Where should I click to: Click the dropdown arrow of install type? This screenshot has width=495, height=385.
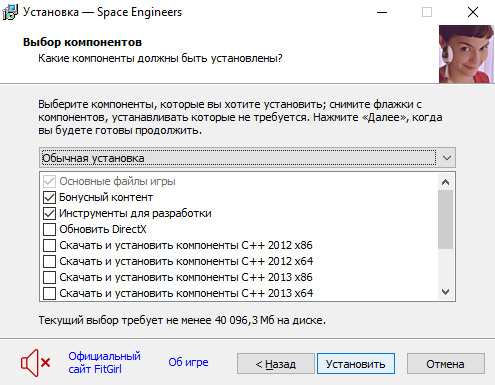tap(447, 158)
